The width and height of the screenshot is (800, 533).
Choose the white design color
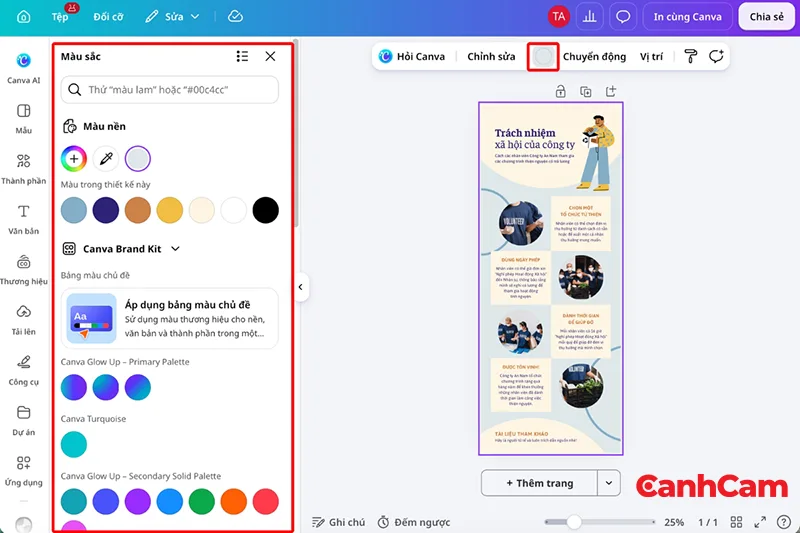[x=234, y=210]
